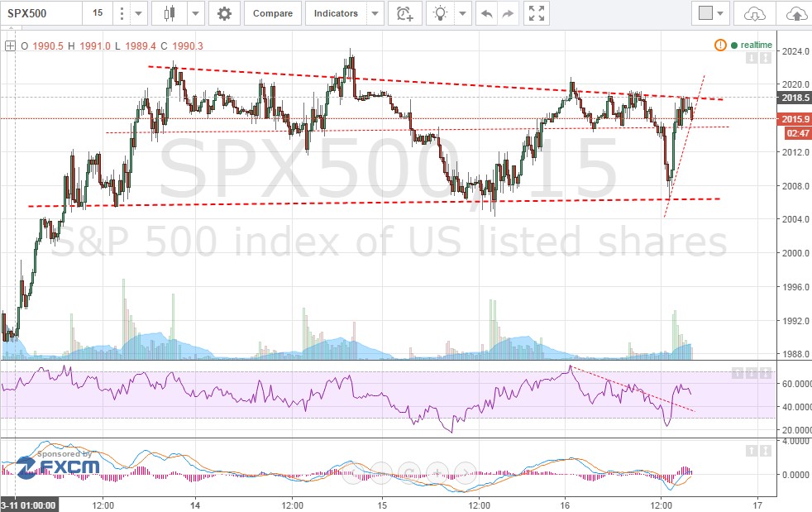812x512 pixels.
Task: Click the light bulb ideas icon
Action: coord(440,13)
